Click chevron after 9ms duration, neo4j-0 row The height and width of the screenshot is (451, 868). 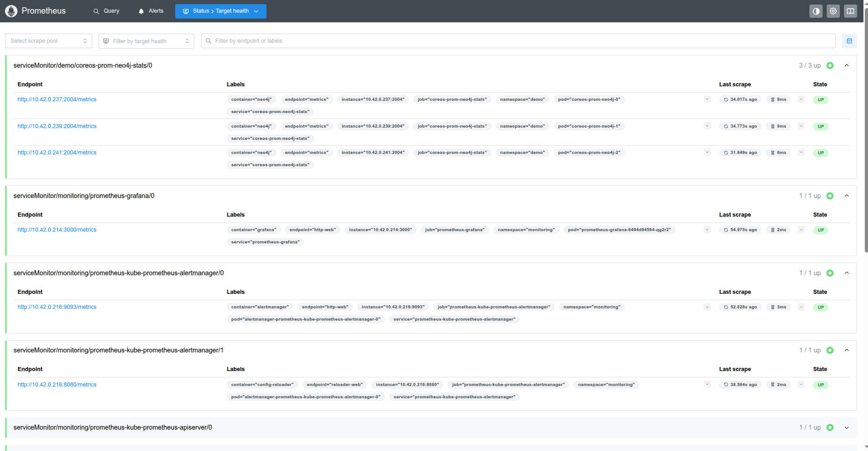(x=801, y=99)
